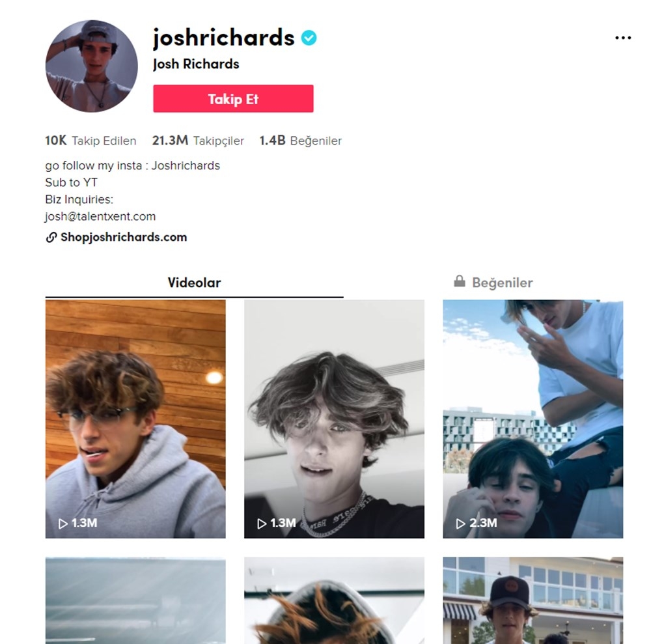Click play icon on hoodie video
651x644 pixels.
62,524
